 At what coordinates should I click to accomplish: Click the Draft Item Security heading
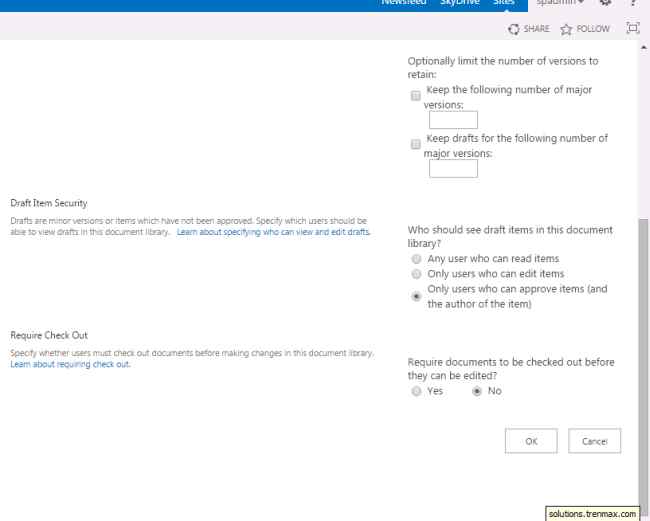point(49,203)
